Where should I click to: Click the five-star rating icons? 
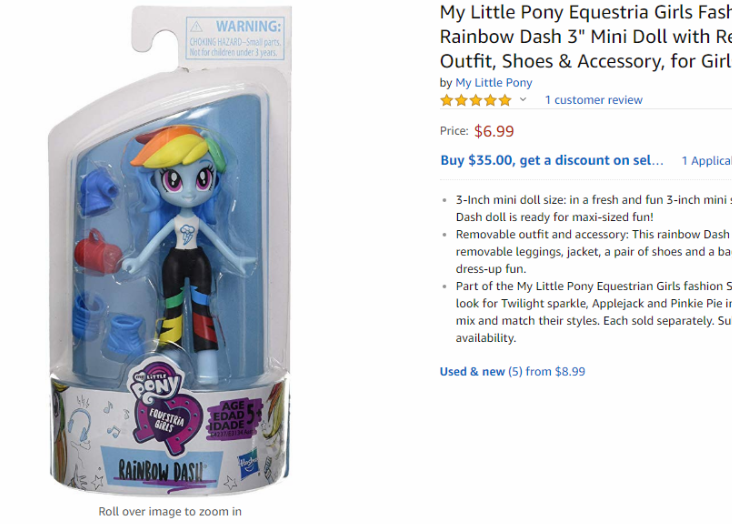(x=476, y=100)
